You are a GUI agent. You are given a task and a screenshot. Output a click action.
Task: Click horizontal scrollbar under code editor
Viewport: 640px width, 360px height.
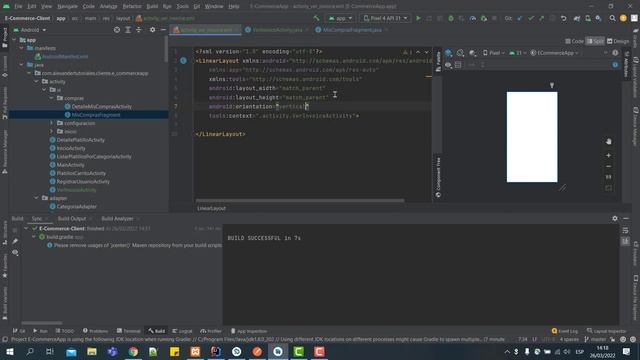click(300, 200)
